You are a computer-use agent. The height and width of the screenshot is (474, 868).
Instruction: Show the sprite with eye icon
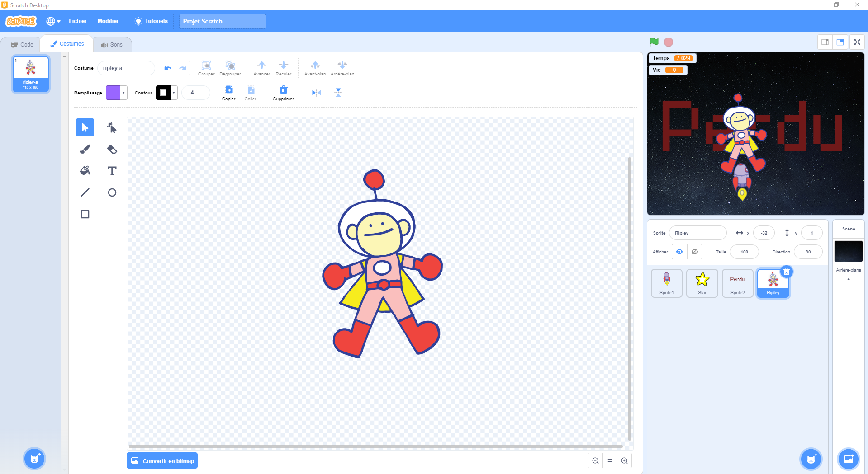[679, 252]
